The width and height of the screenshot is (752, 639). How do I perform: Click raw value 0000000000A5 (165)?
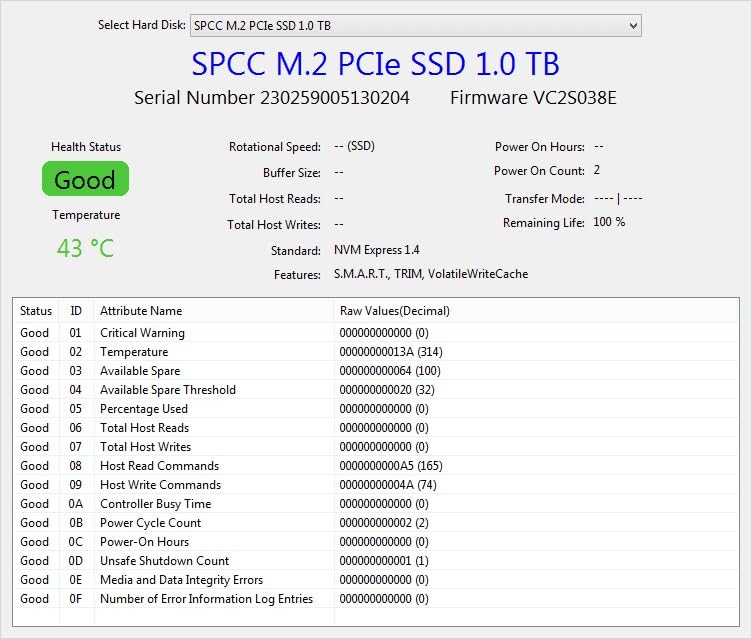coord(391,466)
